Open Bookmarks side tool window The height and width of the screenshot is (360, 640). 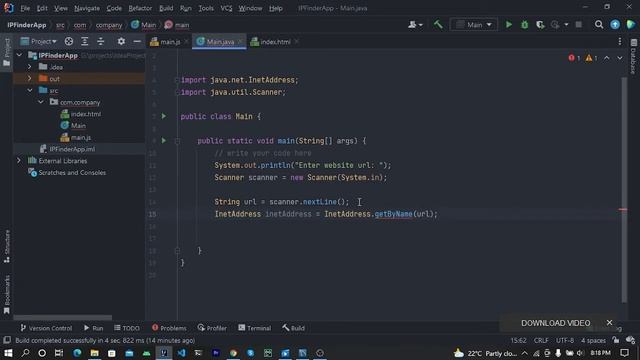click(7, 294)
